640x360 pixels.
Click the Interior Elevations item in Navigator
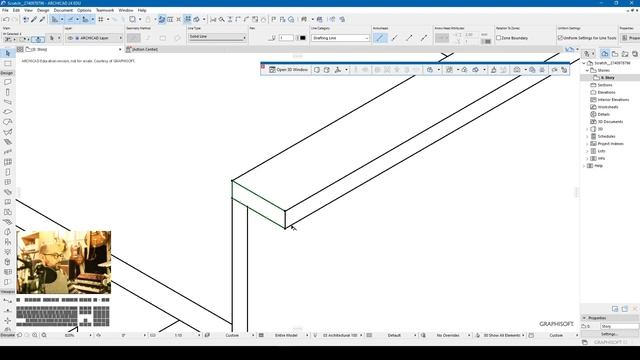tap(613, 100)
